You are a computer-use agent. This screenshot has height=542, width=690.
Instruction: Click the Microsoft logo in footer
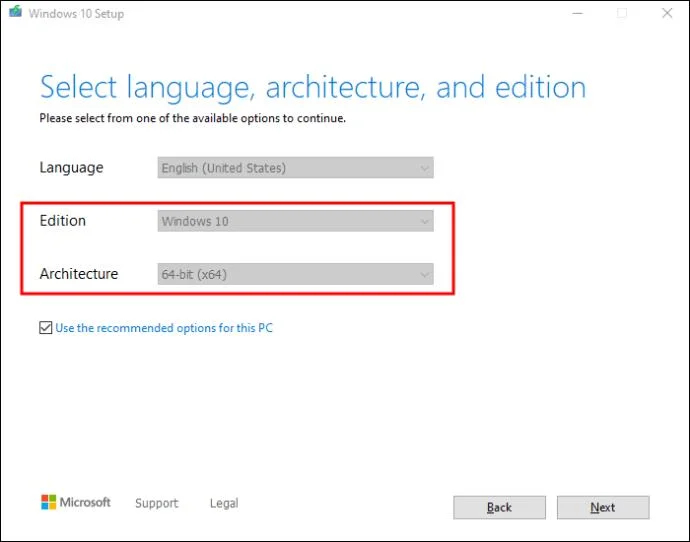[x=76, y=502]
